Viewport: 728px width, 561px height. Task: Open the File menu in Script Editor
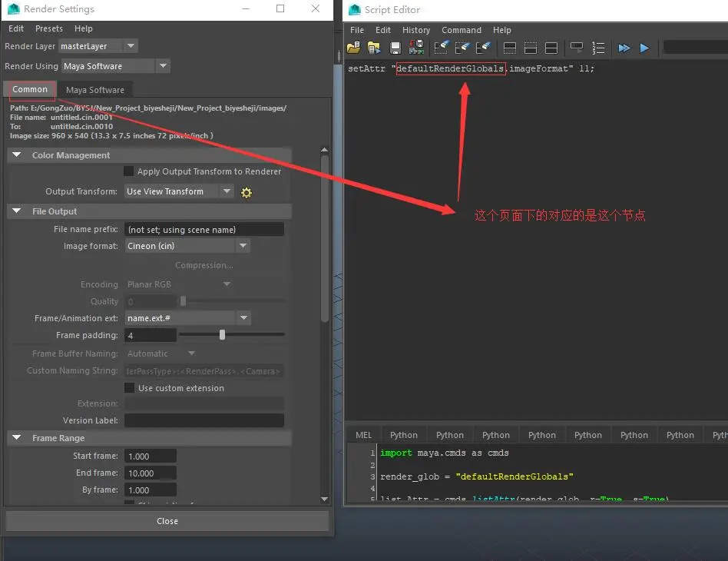(x=357, y=30)
